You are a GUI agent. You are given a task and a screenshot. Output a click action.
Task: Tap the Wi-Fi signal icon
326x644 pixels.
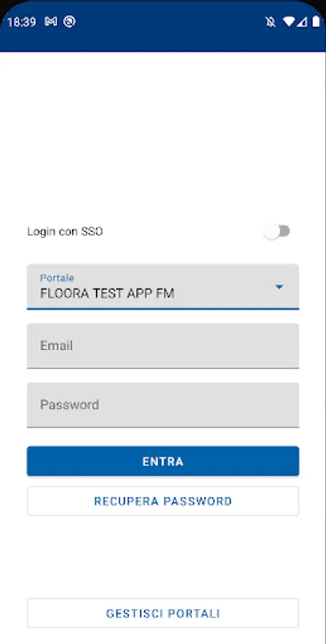(289, 21)
